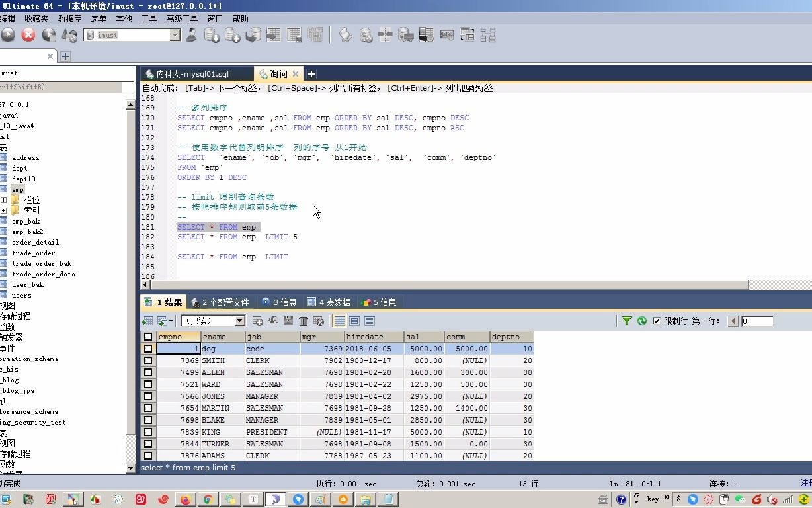Click the back arrow beside 第一行 field
The height and width of the screenshot is (508, 812).
[x=732, y=321]
